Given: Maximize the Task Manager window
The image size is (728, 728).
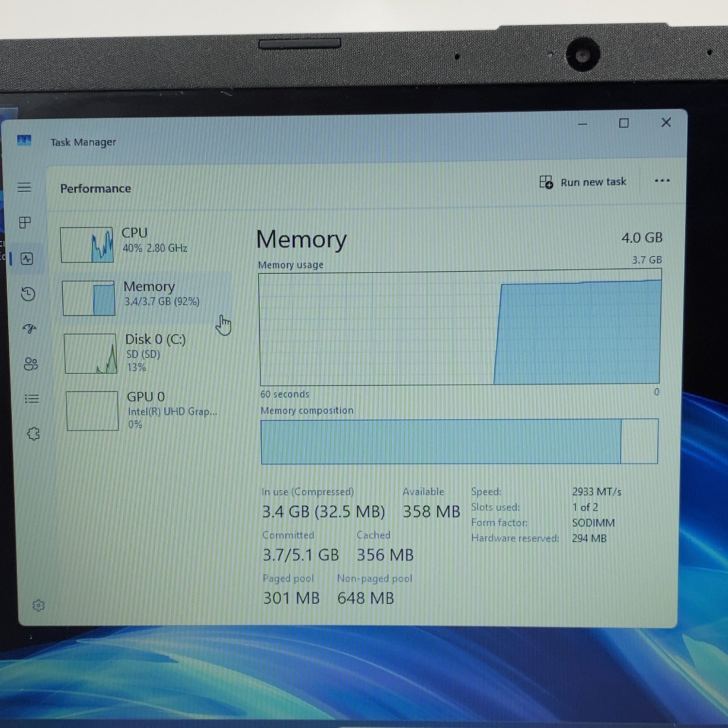Looking at the screenshot, I should click(624, 123).
